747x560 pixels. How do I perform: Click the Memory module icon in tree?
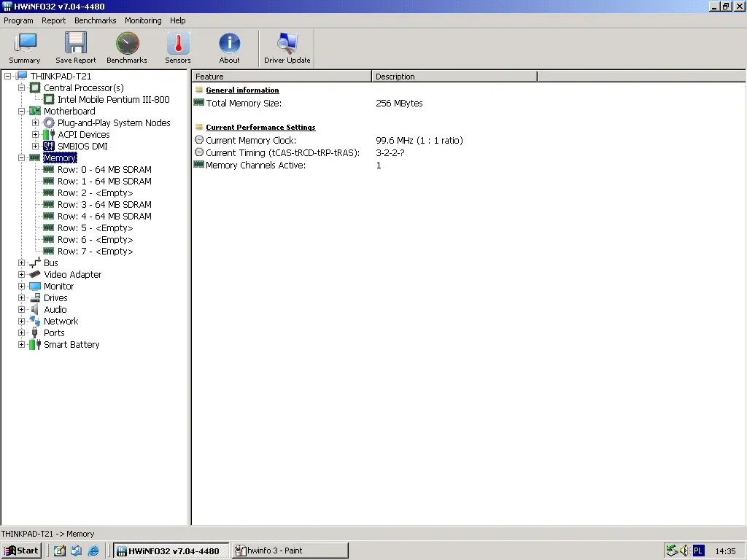coord(35,157)
